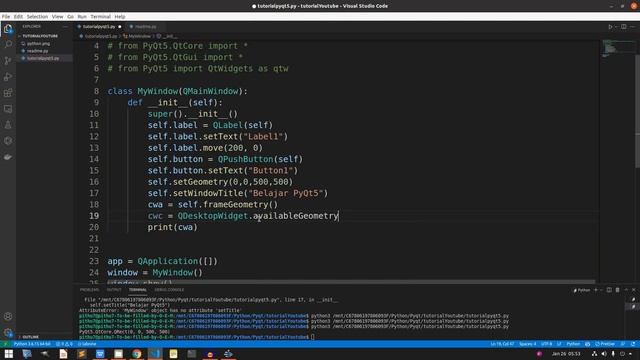Open the volume icon in system tray

[x=604, y=353]
